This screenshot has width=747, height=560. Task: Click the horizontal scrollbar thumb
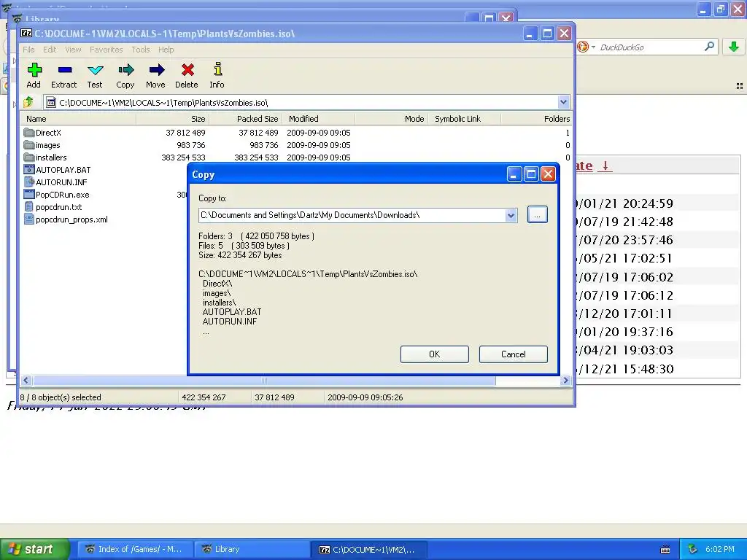coord(264,381)
